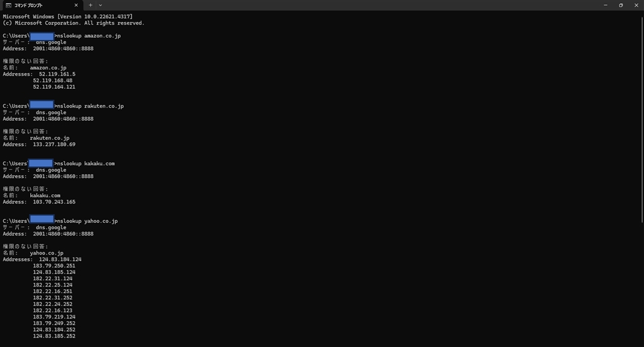Click the nslookup yahoo.co.jp command text
Screen dimensions: 644x347
pos(87,221)
